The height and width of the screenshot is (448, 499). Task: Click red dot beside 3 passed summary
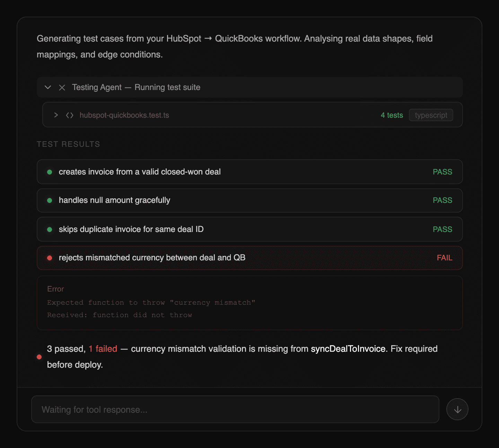coord(39,357)
